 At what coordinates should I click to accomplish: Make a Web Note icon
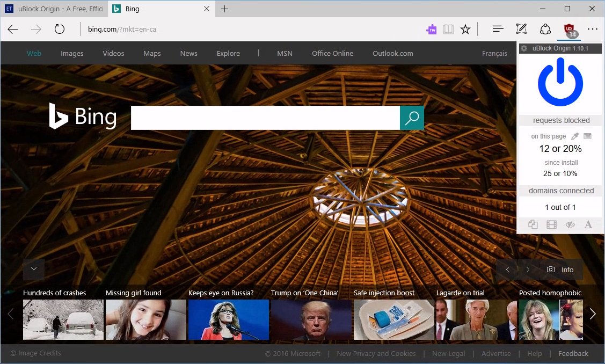point(521,29)
